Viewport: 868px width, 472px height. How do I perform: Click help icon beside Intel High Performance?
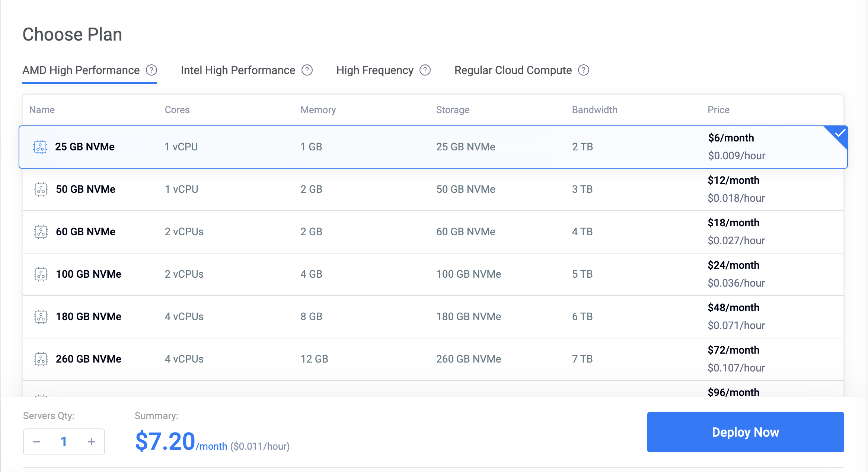(307, 70)
